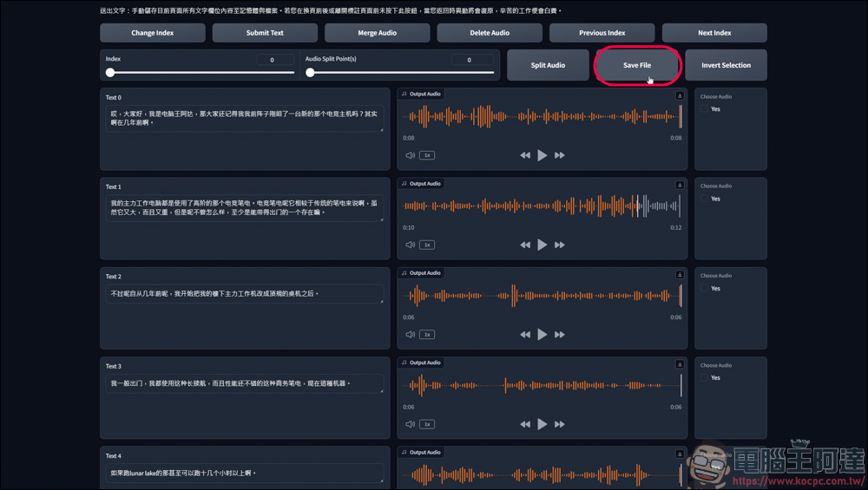868x490 pixels.
Task: Fast-forward the Text 2 output audio
Action: [x=560, y=335]
